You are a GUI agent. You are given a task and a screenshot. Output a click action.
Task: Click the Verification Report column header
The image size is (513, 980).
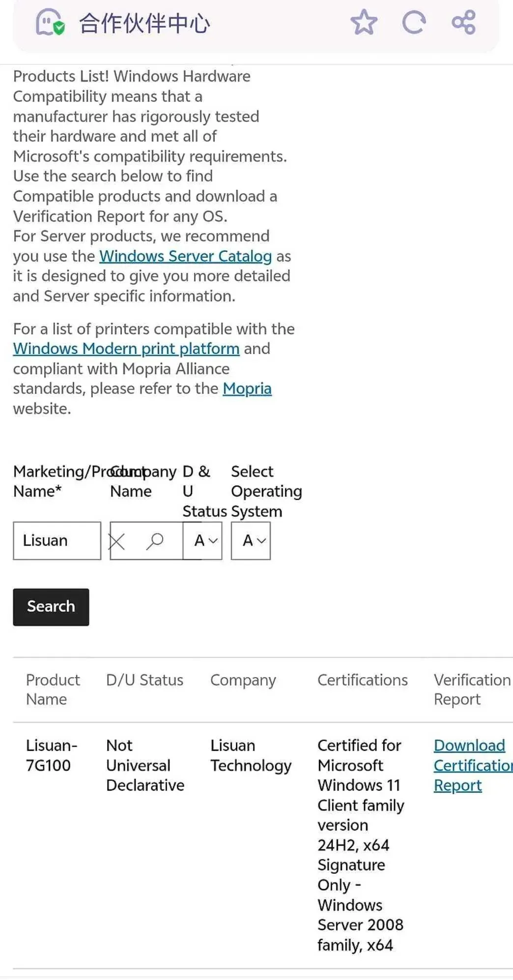(472, 689)
